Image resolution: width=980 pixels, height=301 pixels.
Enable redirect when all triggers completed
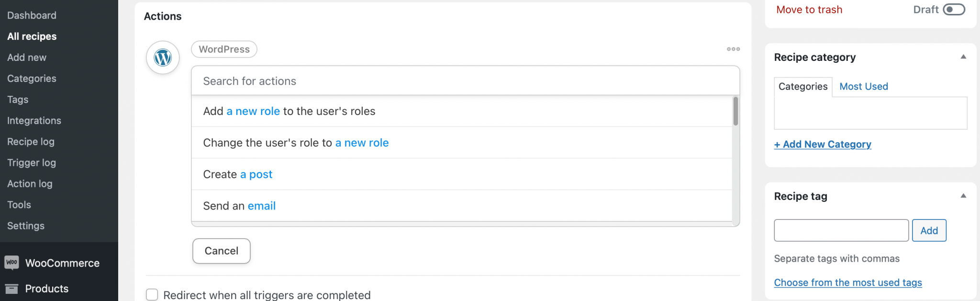[152, 295]
